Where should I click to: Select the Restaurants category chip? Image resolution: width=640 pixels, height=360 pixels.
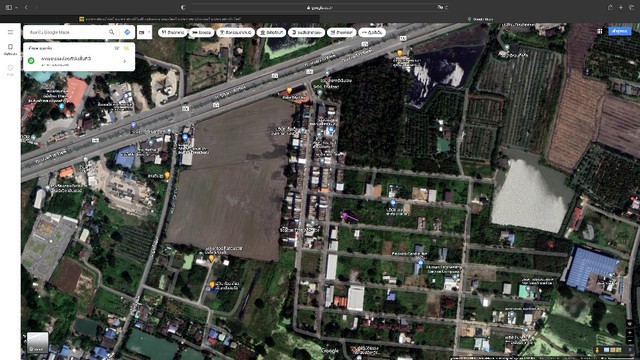pyautogui.click(x=173, y=32)
